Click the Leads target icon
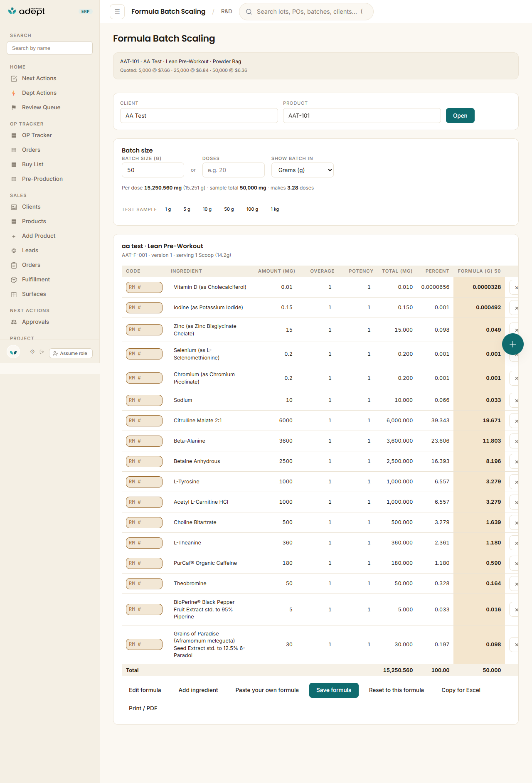The width and height of the screenshot is (532, 783). (14, 251)
